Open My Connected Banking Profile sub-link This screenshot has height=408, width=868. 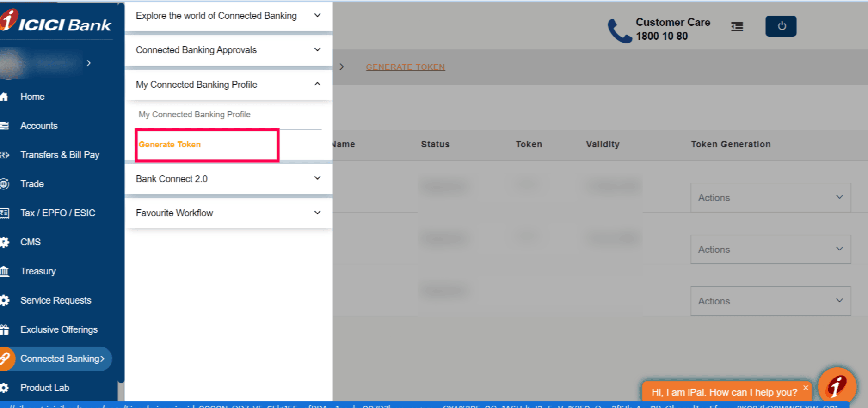(x=194, y=115)
